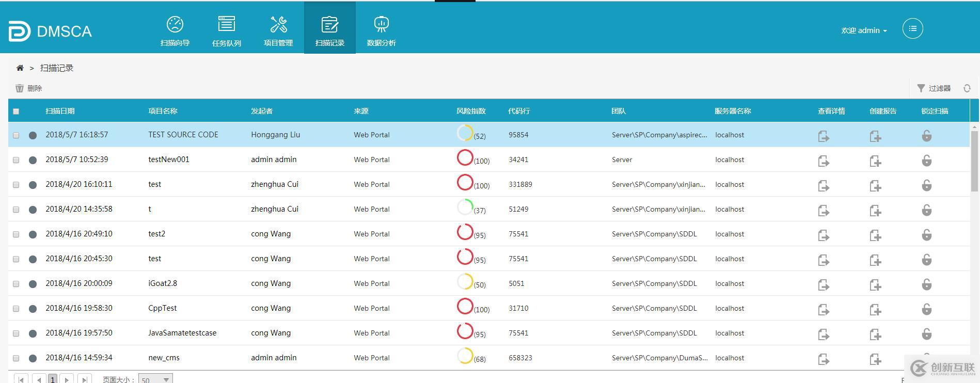
Task: Lock the TEST SOURCE CODE scan
Action: [927, 136]
